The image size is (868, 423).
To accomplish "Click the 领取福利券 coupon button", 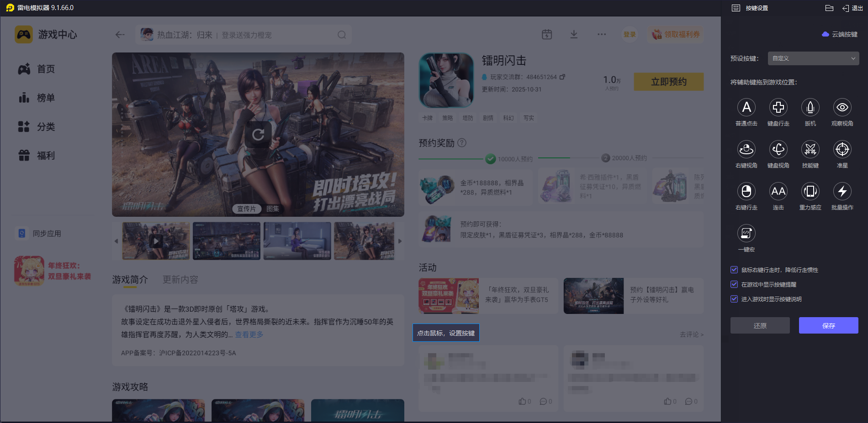I will coord(676,34).
